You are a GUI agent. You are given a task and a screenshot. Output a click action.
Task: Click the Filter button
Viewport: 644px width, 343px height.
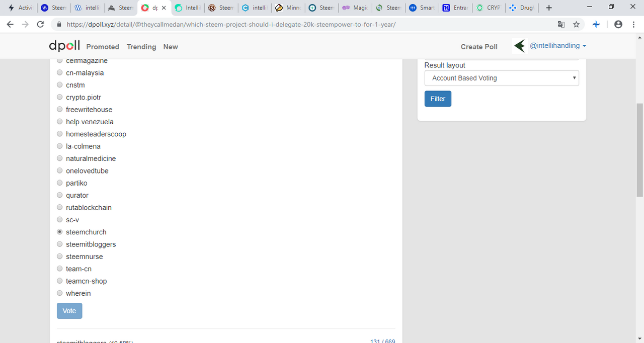click(x=438, y=99)
